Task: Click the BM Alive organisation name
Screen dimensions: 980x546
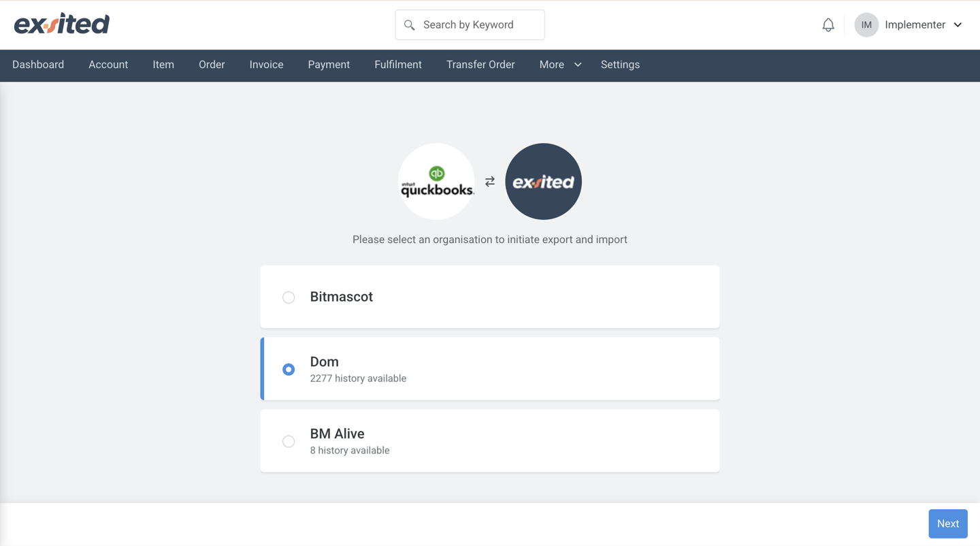Action: click(337, 434)
